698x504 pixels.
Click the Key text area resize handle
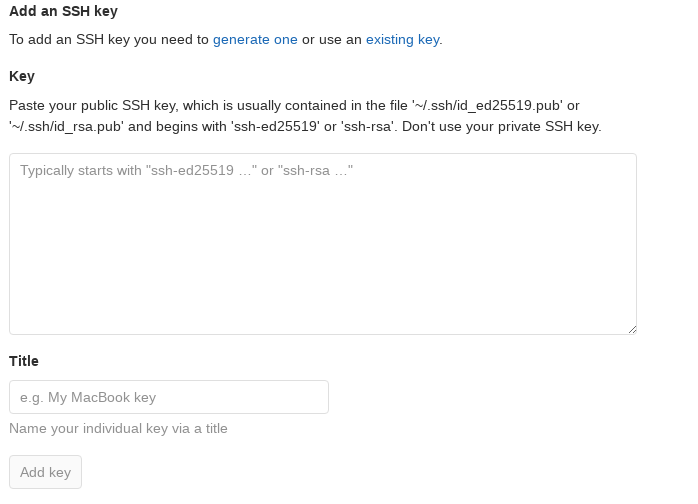pos(631,328)
